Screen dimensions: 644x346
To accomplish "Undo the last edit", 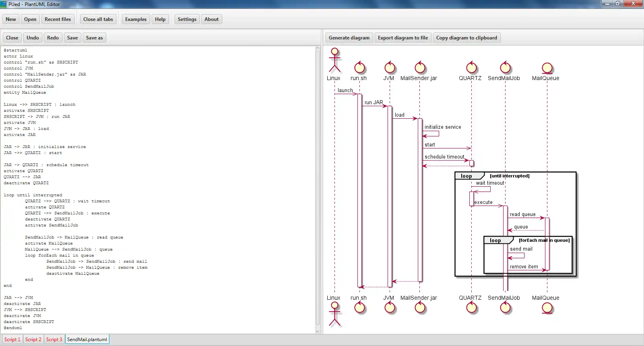I will pos(33,38).
